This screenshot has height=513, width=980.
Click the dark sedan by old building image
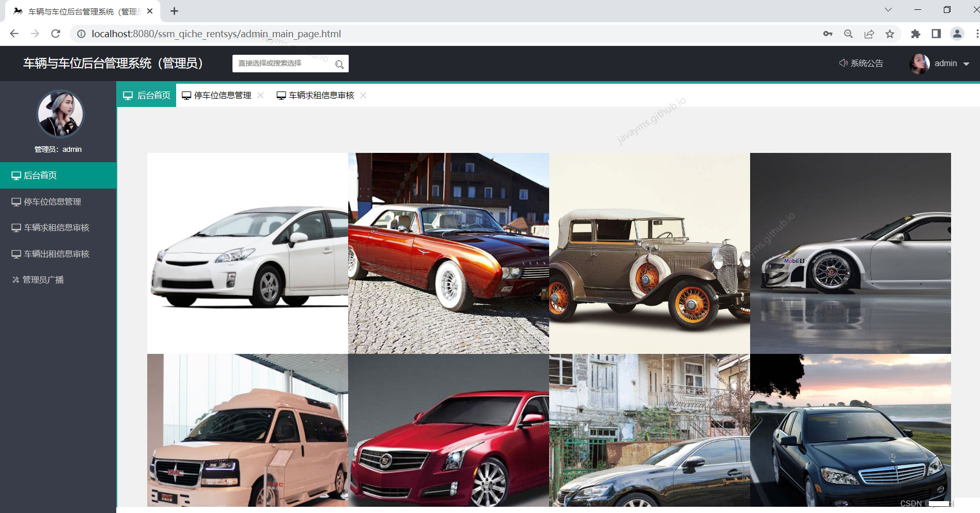649,430
